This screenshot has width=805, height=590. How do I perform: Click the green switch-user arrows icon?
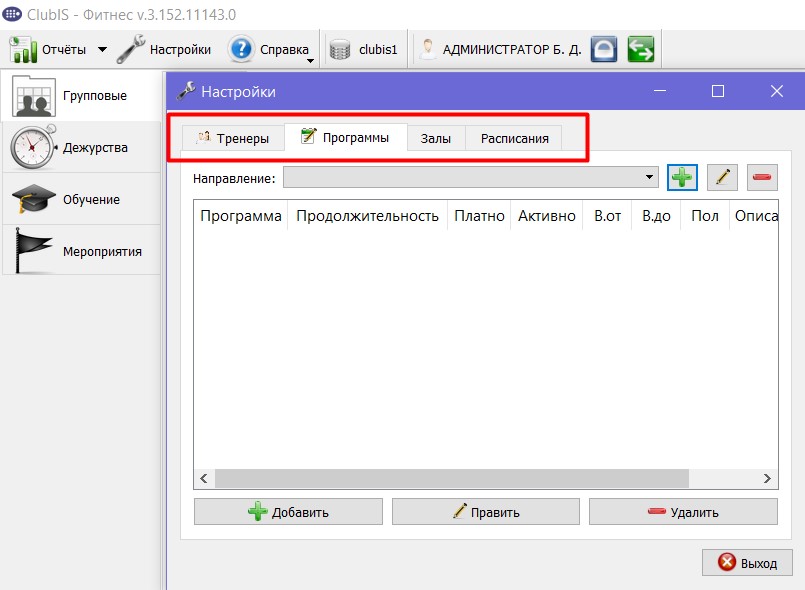click(x=641, y=49)
